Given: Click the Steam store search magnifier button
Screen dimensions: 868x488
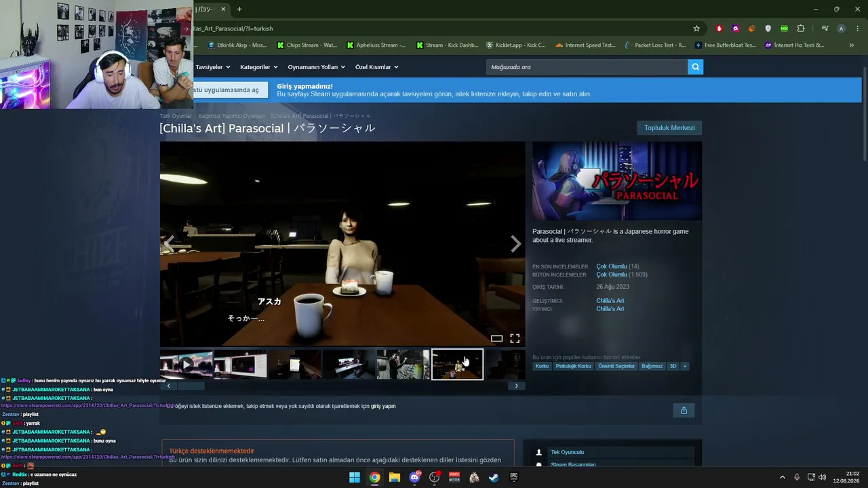Looking at the screenshot, I should tap(695, 66).
